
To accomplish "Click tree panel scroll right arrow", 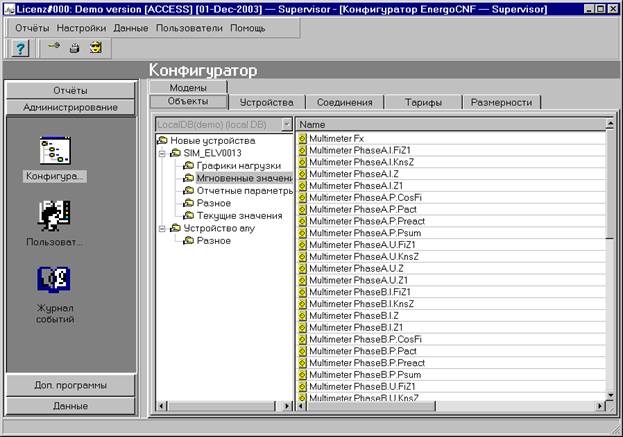I will (287, 406).
